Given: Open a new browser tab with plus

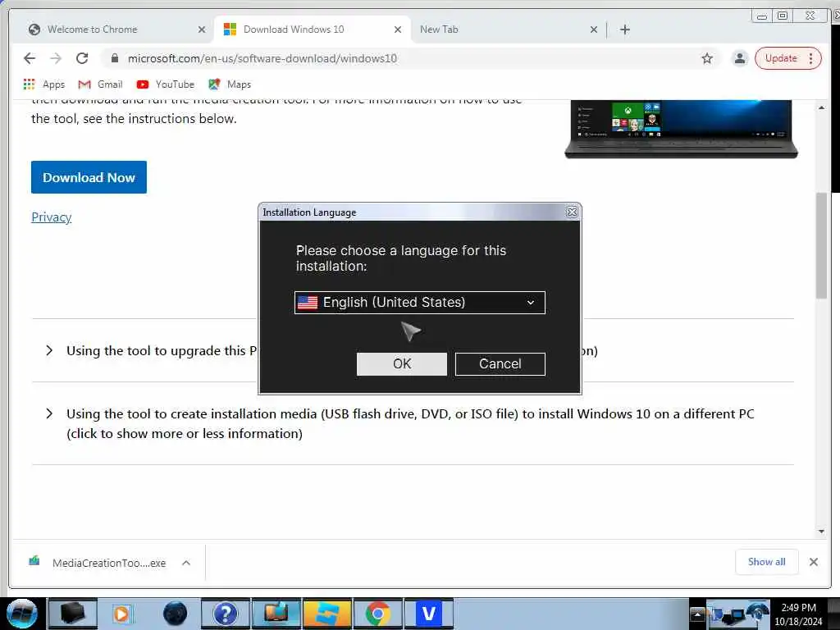Looking at the screenshot, I should [624, 30].
